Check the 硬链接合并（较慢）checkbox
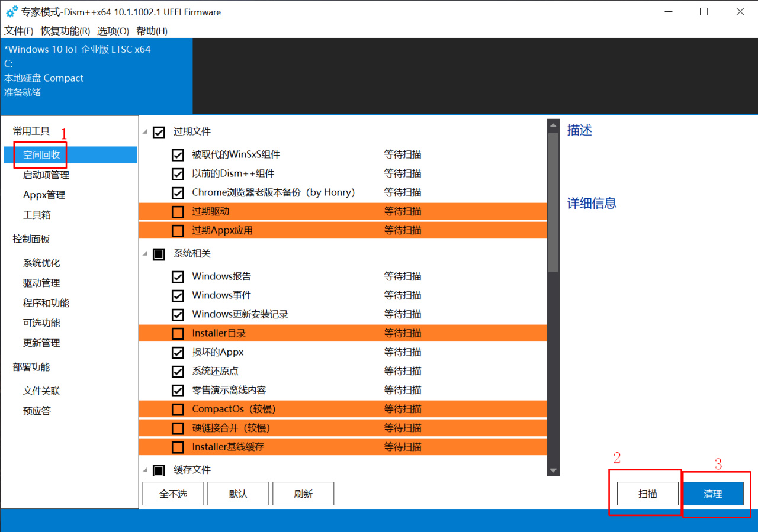Screen dimensions: 758x532 (x=178, y=428)
